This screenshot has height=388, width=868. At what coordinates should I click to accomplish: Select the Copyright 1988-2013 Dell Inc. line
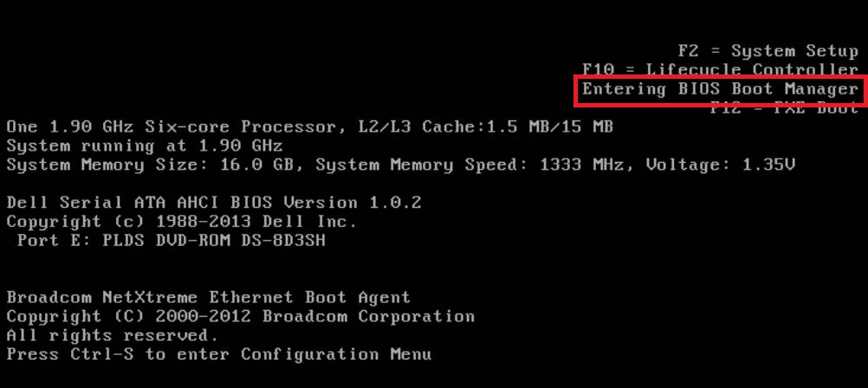181,222
